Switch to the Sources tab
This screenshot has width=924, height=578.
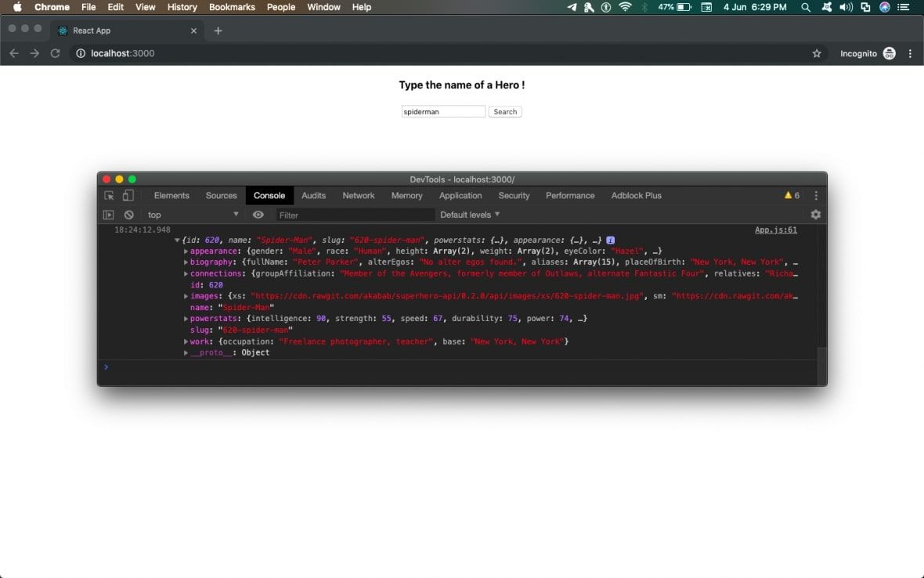coord(221,196)
